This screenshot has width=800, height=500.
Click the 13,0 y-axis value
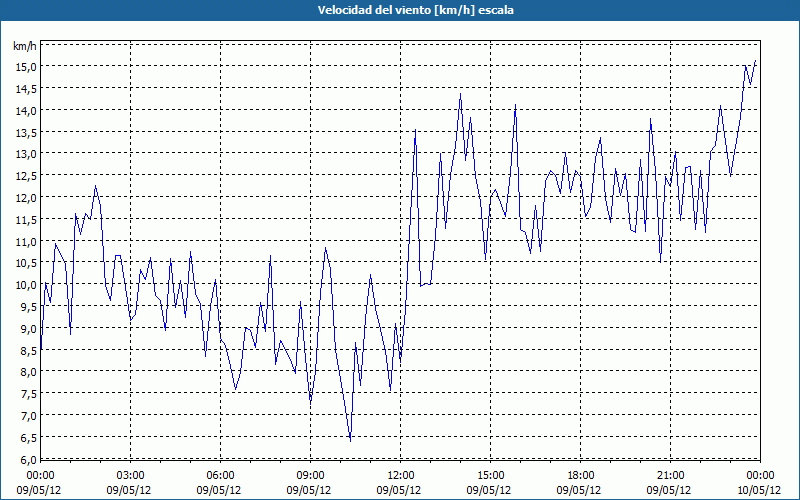click(27, 154)
